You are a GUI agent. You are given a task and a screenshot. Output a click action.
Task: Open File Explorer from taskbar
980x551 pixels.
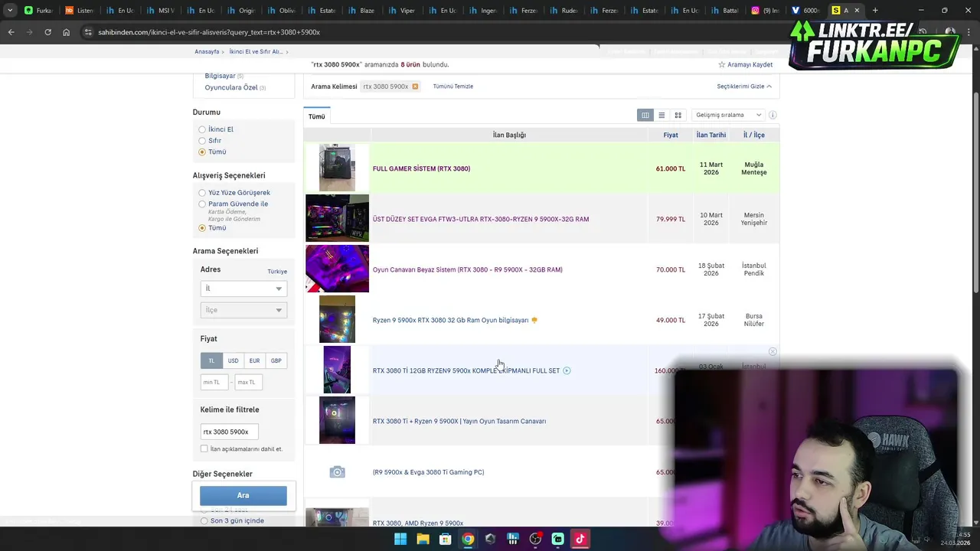point(423,539)
